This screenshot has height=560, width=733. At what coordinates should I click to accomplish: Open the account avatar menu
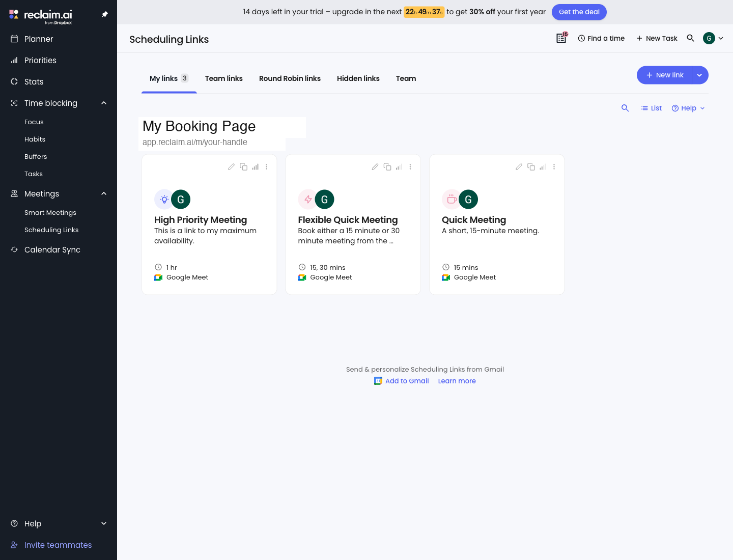click(713, 38)
